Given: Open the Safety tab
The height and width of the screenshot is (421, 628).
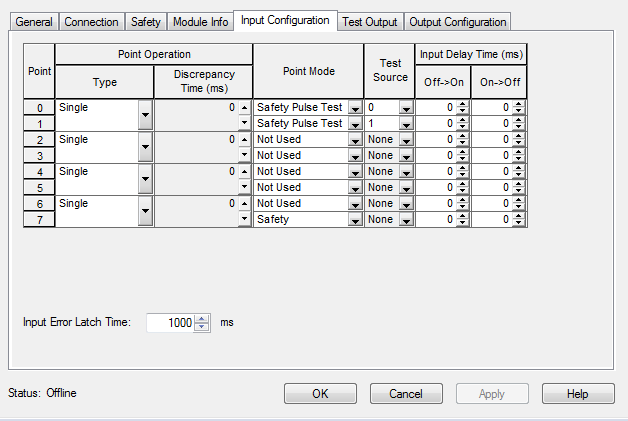Looking at the screenshot, I should [145, 22].
